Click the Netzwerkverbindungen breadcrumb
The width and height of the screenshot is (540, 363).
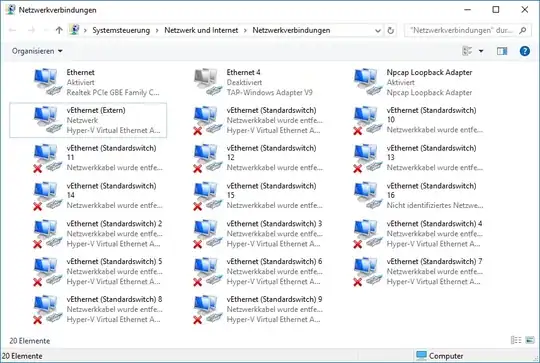[291, 30]
